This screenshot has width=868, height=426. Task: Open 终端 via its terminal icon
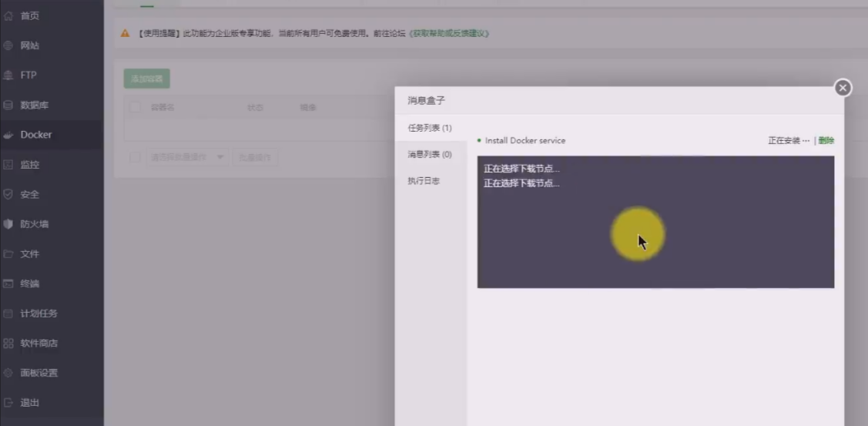point(8,283)
